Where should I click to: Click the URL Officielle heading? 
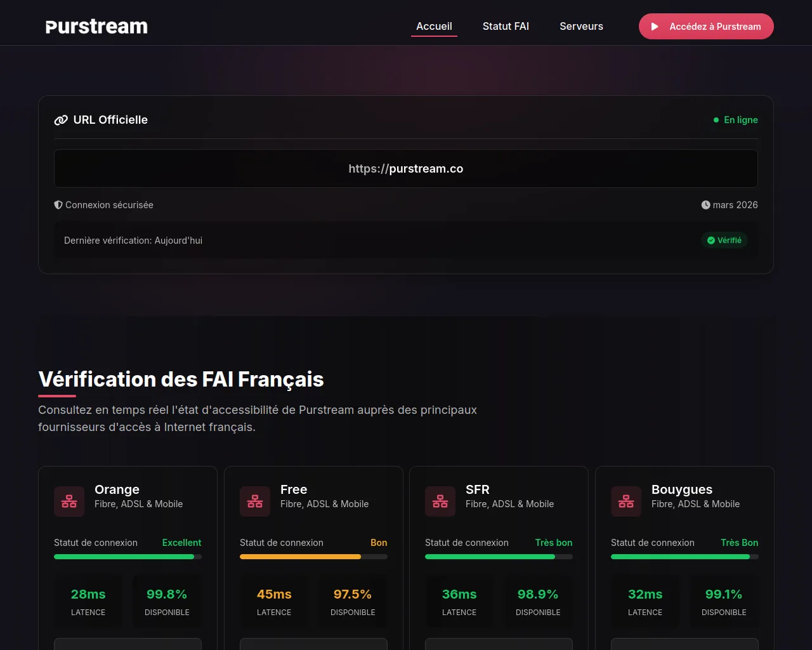coord(110,120)
